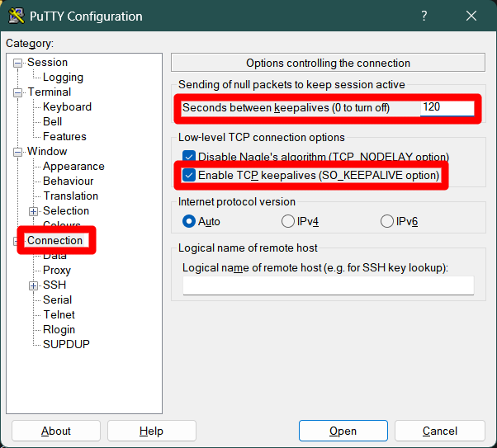Select the Connection category

[x=54, y=240]
